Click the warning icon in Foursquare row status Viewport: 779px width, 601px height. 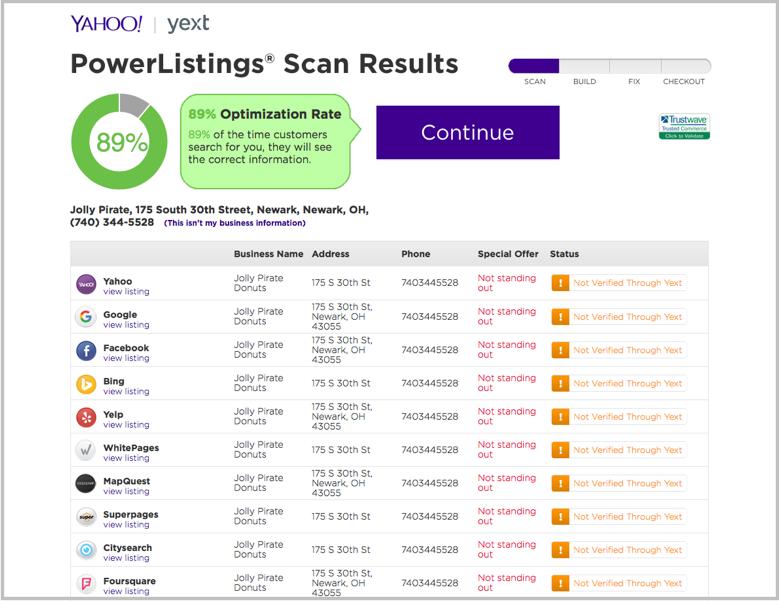[x=560, y=583]
